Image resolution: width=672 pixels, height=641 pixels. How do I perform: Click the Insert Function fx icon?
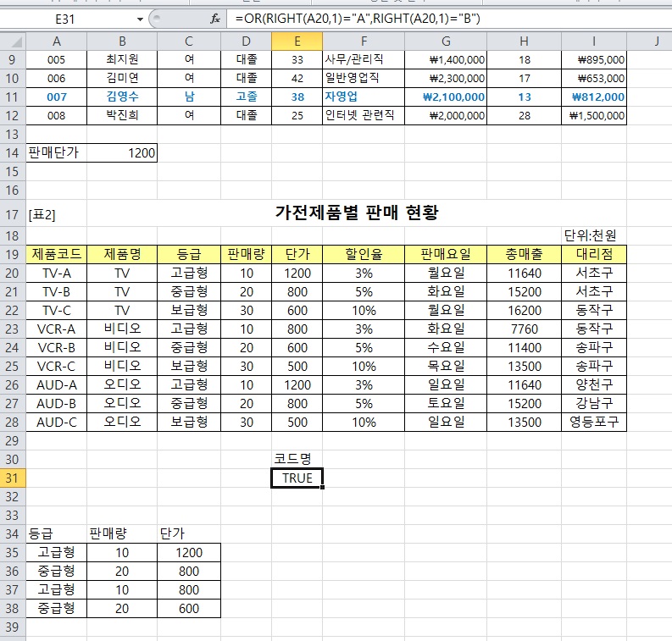click(215, 19)
